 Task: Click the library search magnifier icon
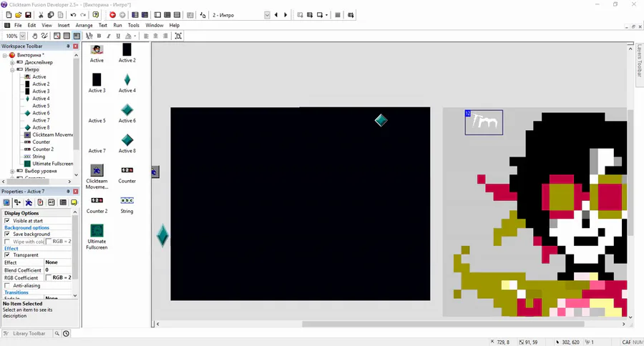57,333
